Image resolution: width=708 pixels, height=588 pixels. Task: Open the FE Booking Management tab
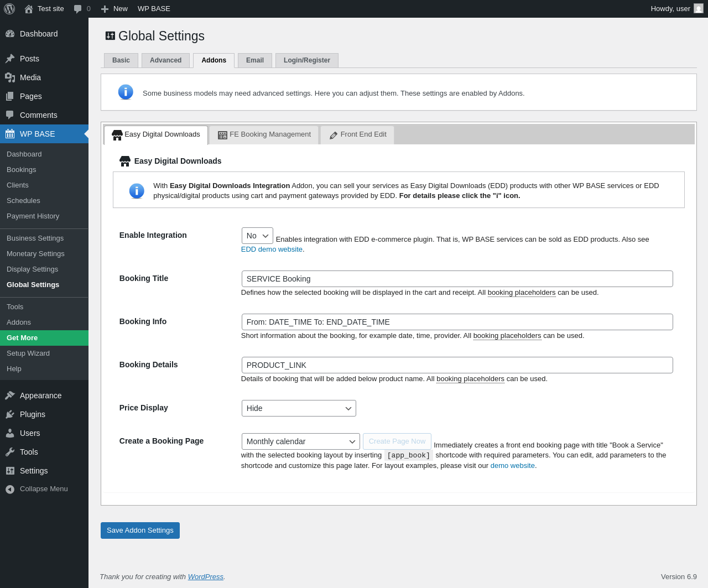[264, 134]
